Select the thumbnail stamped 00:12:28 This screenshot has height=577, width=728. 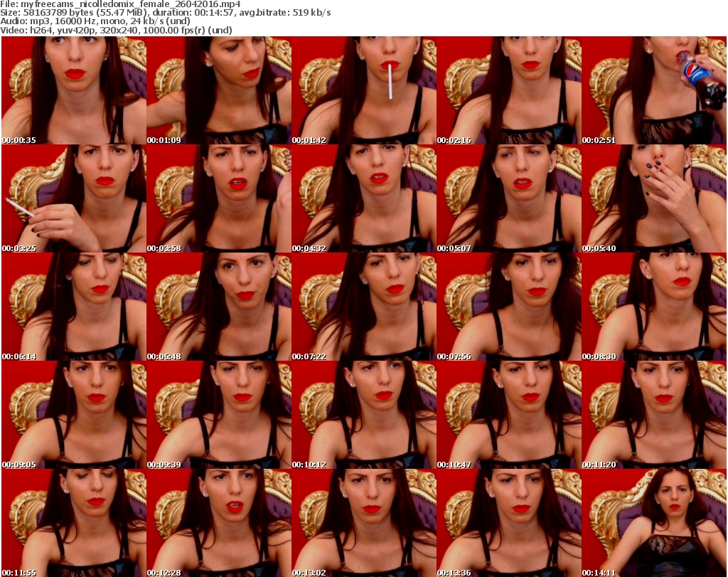pyautogui.click(x=219, y=524)
